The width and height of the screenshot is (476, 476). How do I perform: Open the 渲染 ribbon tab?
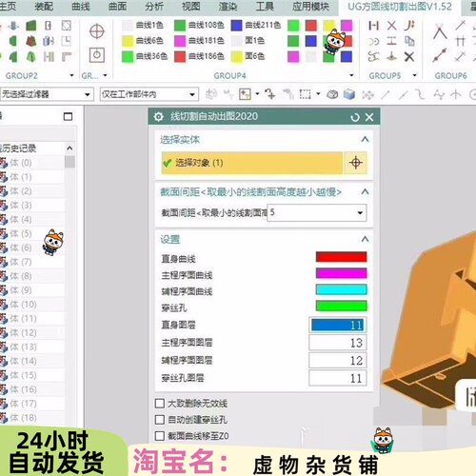point(228,7)
